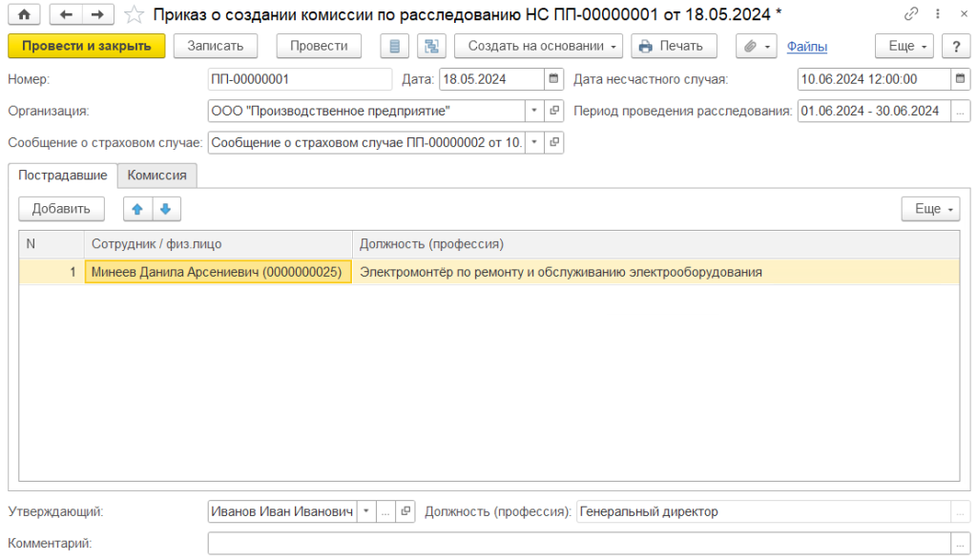
Task: Add document to favorites with star icon
Action: [135, 14]
